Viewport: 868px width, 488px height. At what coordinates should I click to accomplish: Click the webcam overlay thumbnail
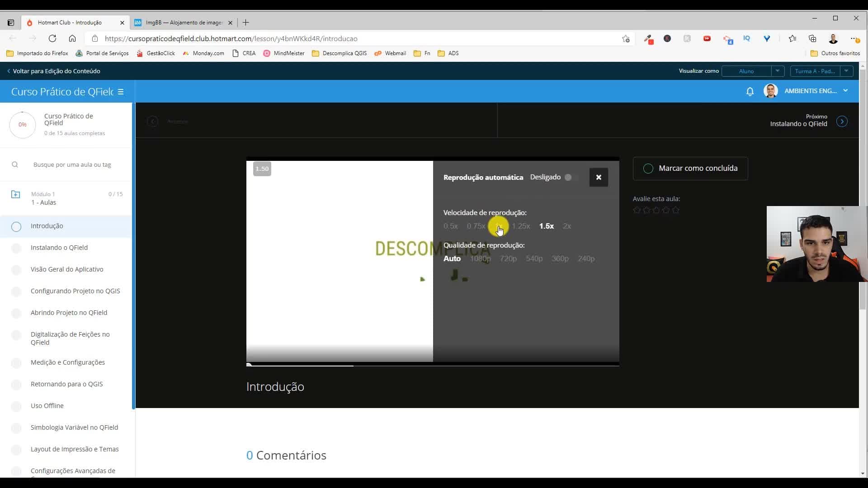coord(817,244)
